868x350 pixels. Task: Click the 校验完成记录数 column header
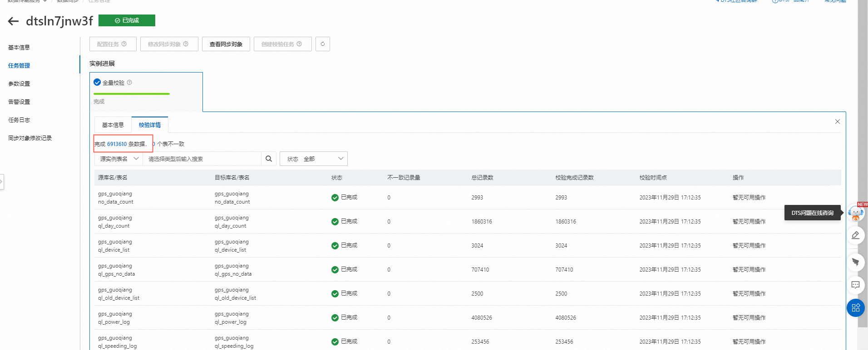pos(574,178)
